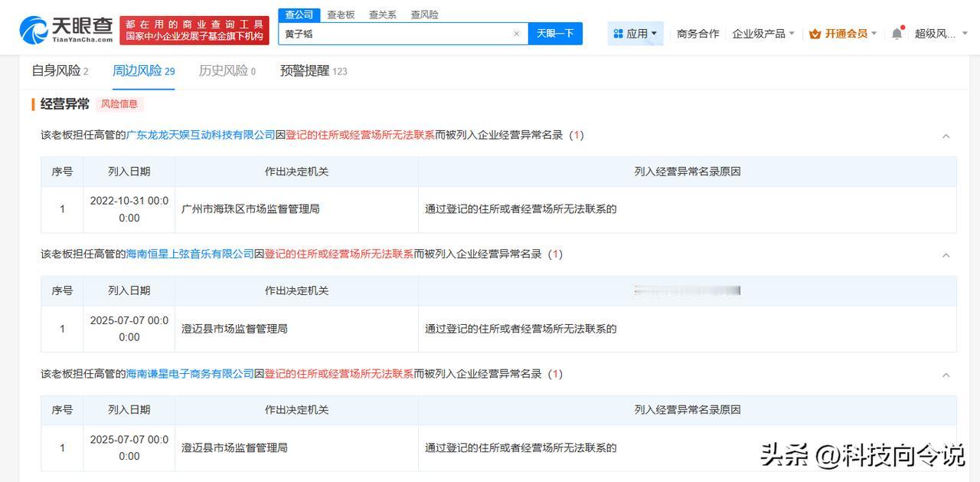Open 海南恒星上弦音乐有限公司 company link
The width and height of the screenshot is (980, 482).
pos(190,254)
